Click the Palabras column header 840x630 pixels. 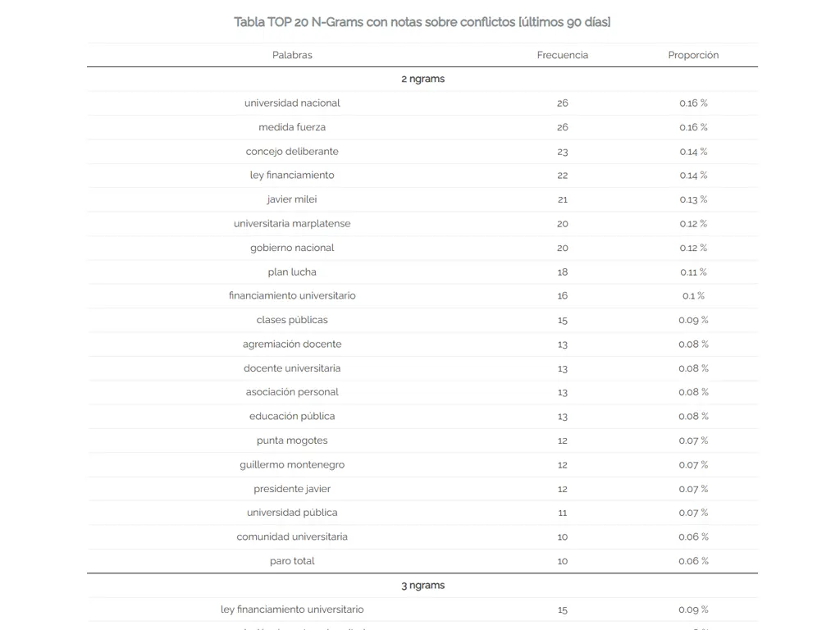tap(292, 55)
